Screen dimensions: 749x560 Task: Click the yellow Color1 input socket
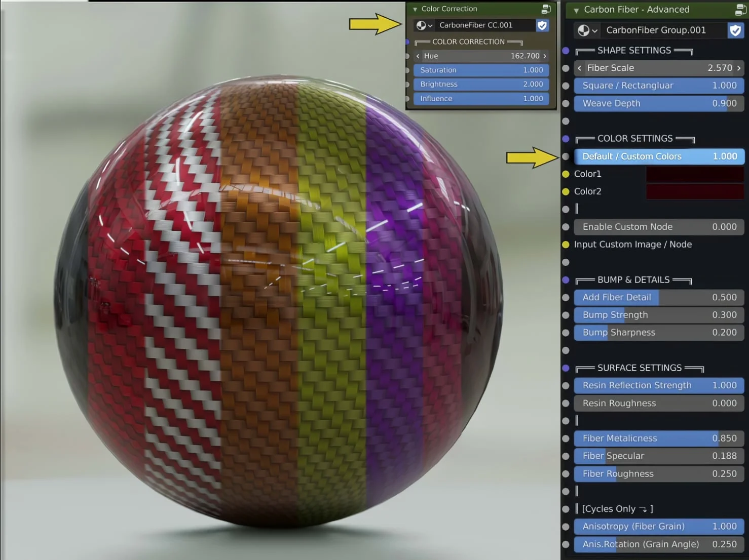click(566, 174)
